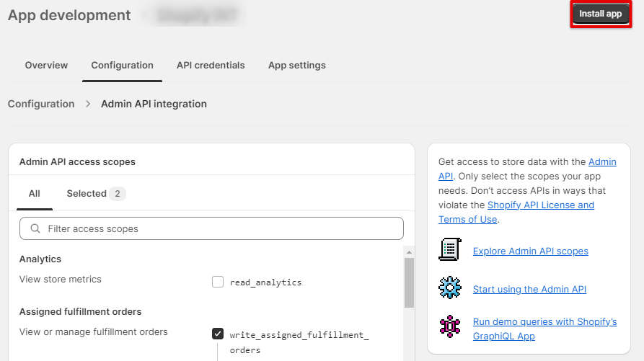Go back via Configuration breadcrumb
This screenshot has height=361, width=644.
[41, 104]
